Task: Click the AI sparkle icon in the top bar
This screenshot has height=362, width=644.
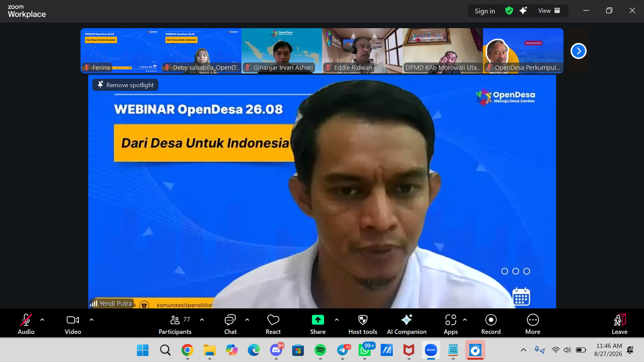Action: click(x=523, y=11)
